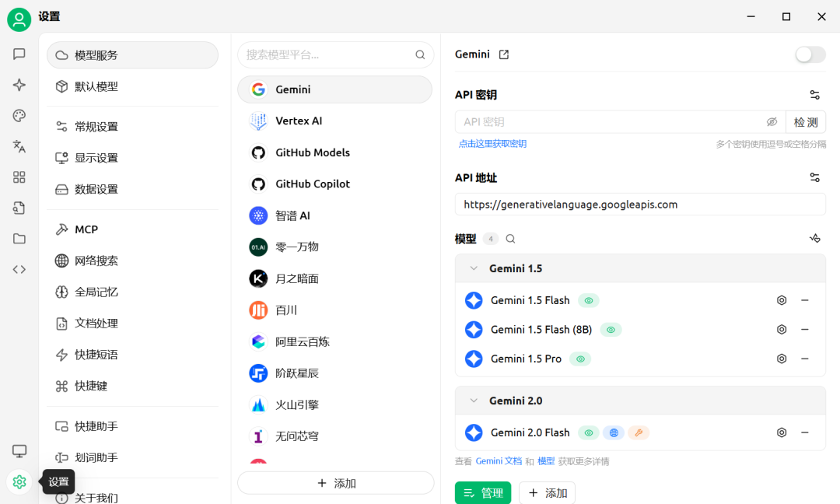
Task: Collapse the Gemini 2.0 model group
Action: pos(474,401)
